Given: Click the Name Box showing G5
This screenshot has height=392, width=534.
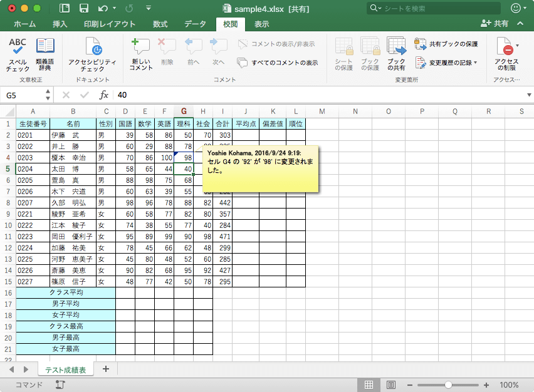Looking at the screenshot, I should click(x=23, y=95).
